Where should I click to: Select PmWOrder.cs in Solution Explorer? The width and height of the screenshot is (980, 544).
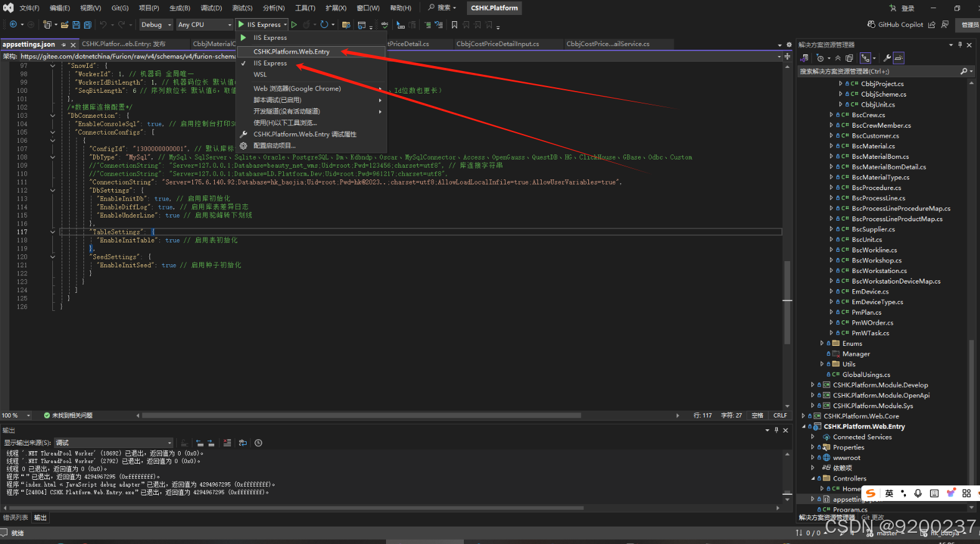pos(872,323)
